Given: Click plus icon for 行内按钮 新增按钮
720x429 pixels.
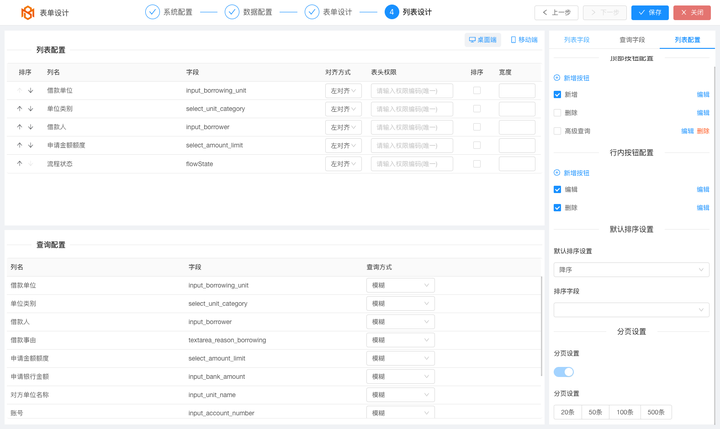Looking at the screenshot, I should [557, 173].
